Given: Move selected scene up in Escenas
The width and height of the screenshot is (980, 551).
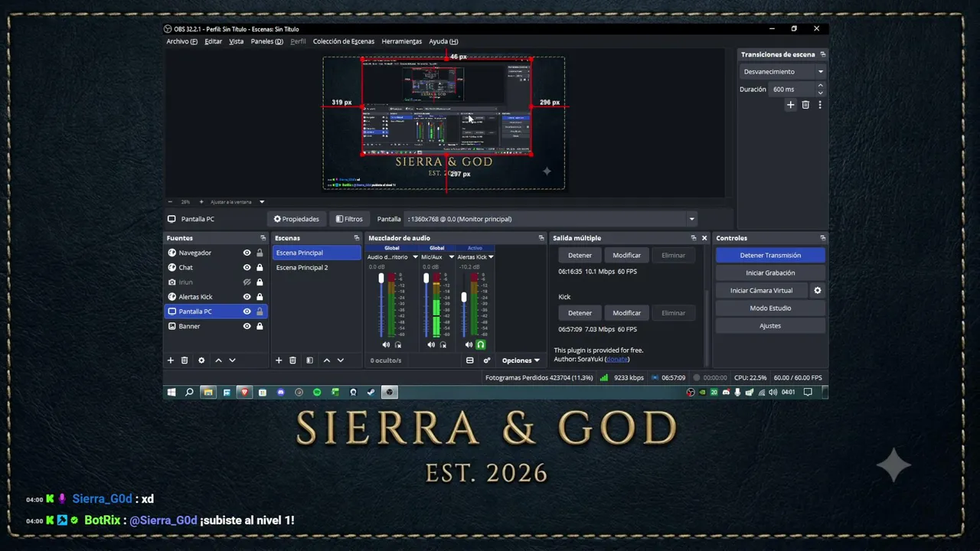Looking at the screenshot, I should tap(327, 360).
